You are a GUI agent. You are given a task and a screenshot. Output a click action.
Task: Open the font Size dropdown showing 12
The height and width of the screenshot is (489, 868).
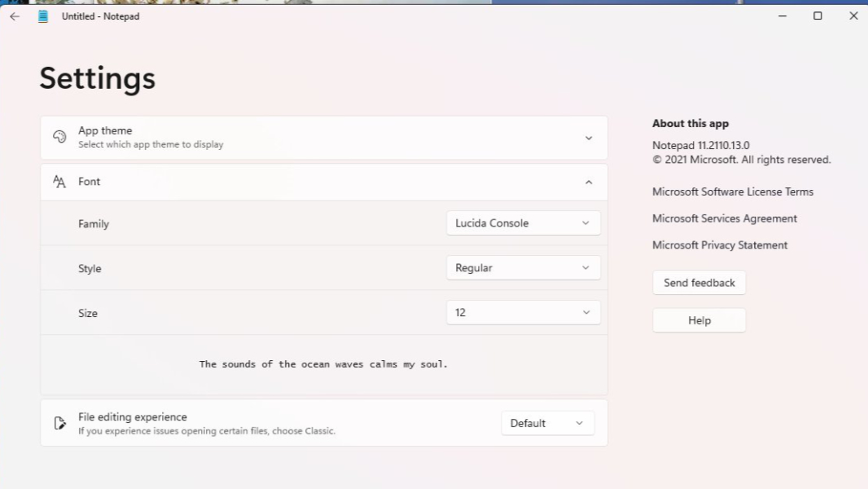click(523, 313)
